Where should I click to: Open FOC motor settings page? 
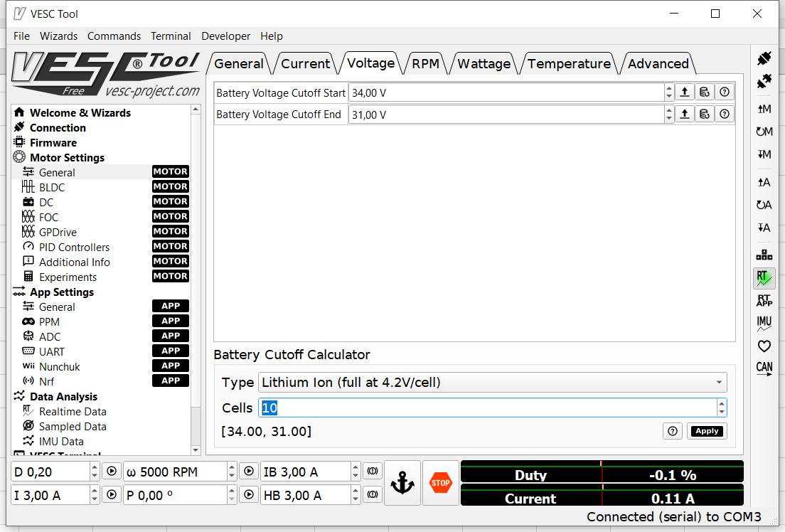click(48, 218)
